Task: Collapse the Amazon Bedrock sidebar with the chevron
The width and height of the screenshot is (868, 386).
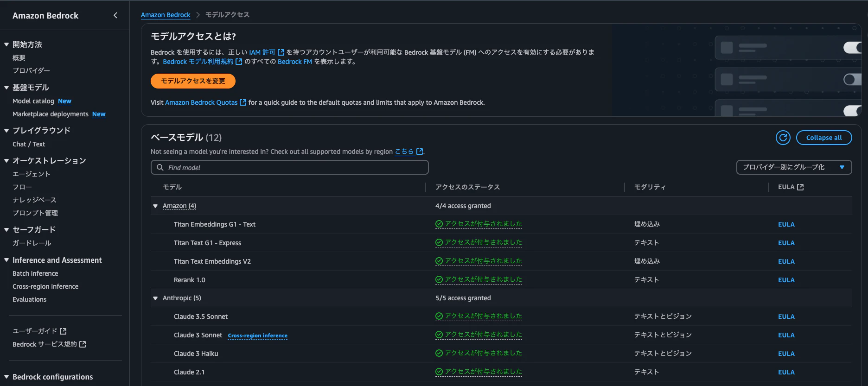Action: point(115,15)
